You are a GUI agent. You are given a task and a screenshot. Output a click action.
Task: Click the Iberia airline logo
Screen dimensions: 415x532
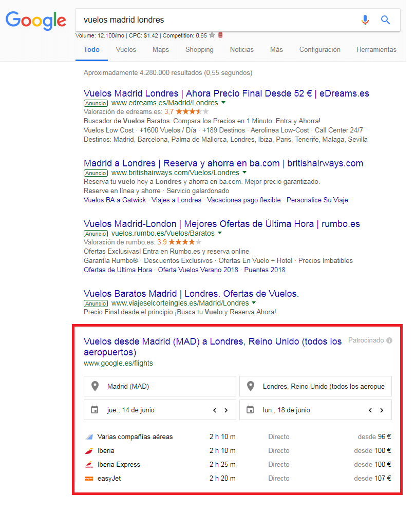89,451
